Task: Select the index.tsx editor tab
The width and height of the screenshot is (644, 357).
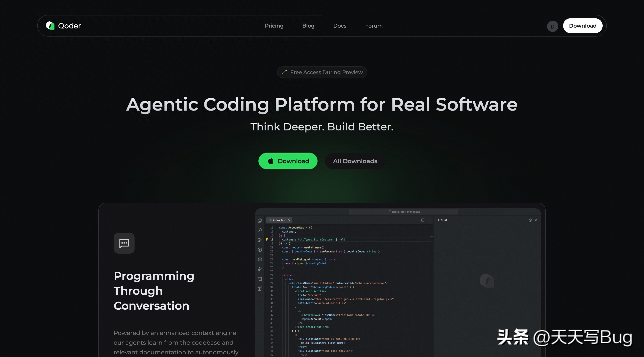Action: (x=279, y=220)
